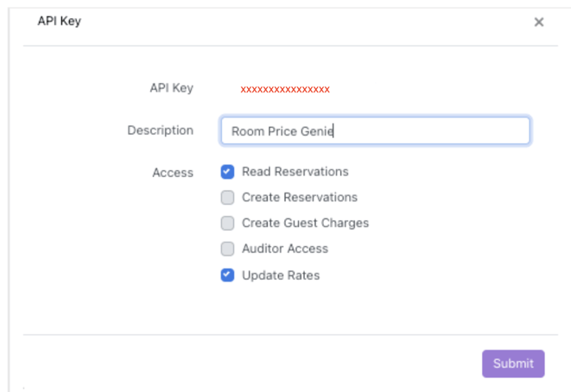The width and height of the screenshot is (571, 392).
Task: Click the Description field label
Action: pos(160,130)
